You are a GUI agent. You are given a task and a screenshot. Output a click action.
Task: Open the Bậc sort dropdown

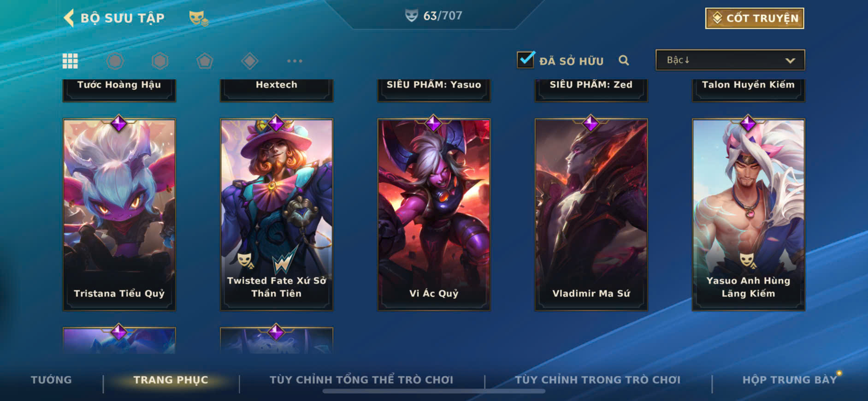click(x=730, y=60)
